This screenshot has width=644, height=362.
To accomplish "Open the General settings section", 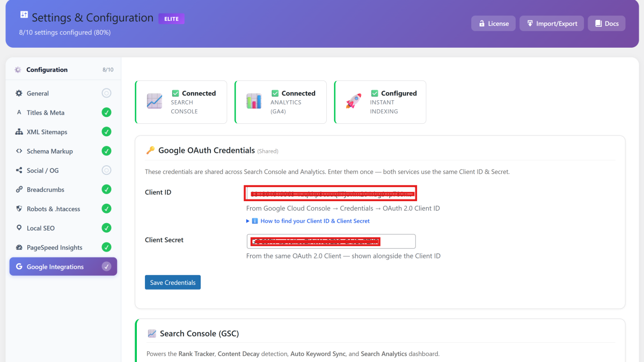I will (40, 93).
